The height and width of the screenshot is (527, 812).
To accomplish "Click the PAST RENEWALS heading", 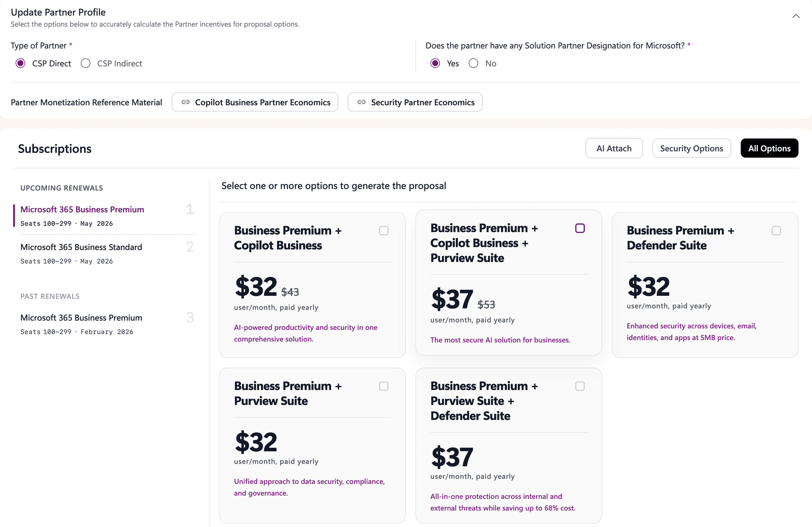I will 50,296.
